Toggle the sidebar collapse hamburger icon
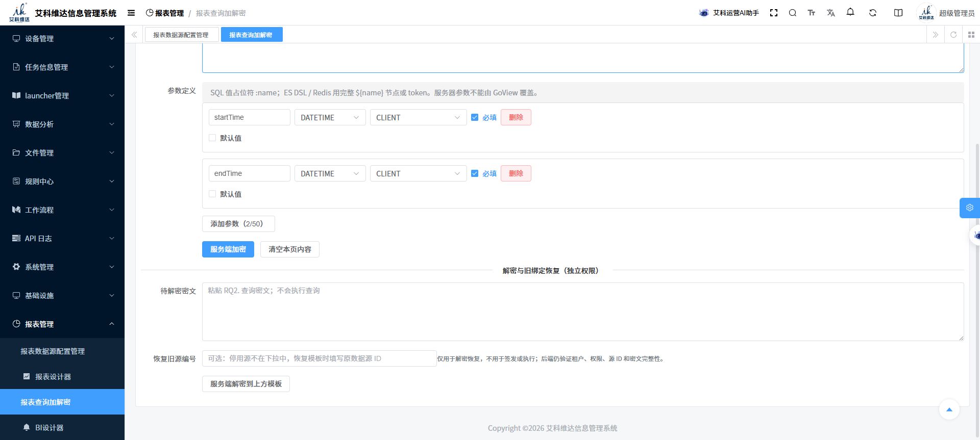This screenshot has width=980, height=440. click(x=131, y=13)
